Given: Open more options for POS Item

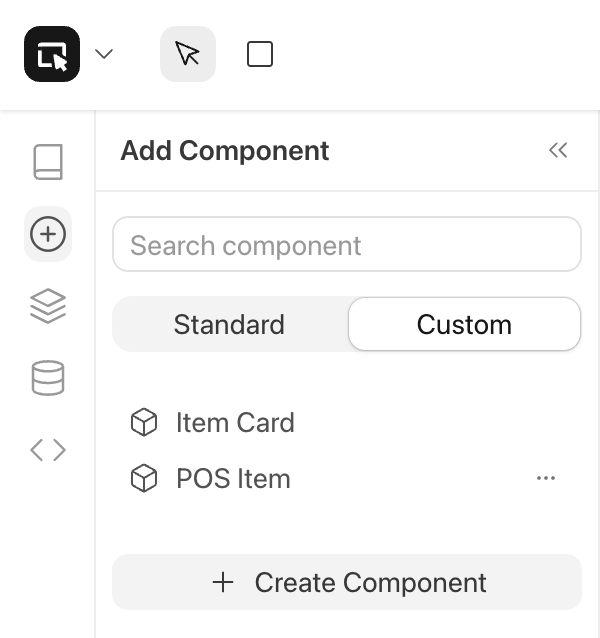Looking at the screenshot, I should [x=546, y=479].
